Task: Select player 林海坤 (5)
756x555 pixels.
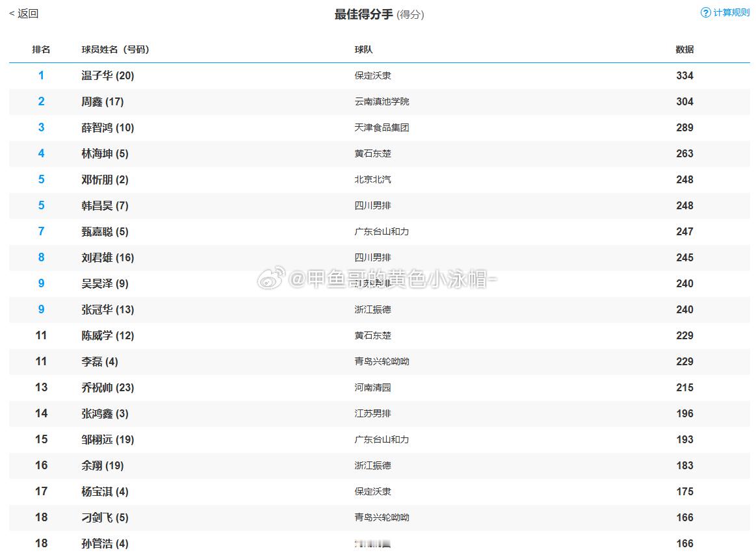Action: pos(105,154)
